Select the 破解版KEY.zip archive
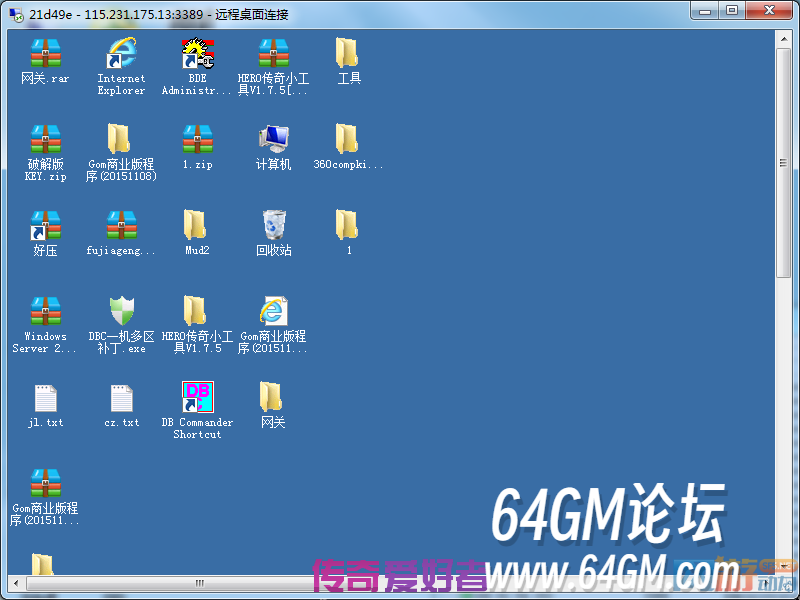The height and width of the screenshot is (600, 800). coord(45,139)
